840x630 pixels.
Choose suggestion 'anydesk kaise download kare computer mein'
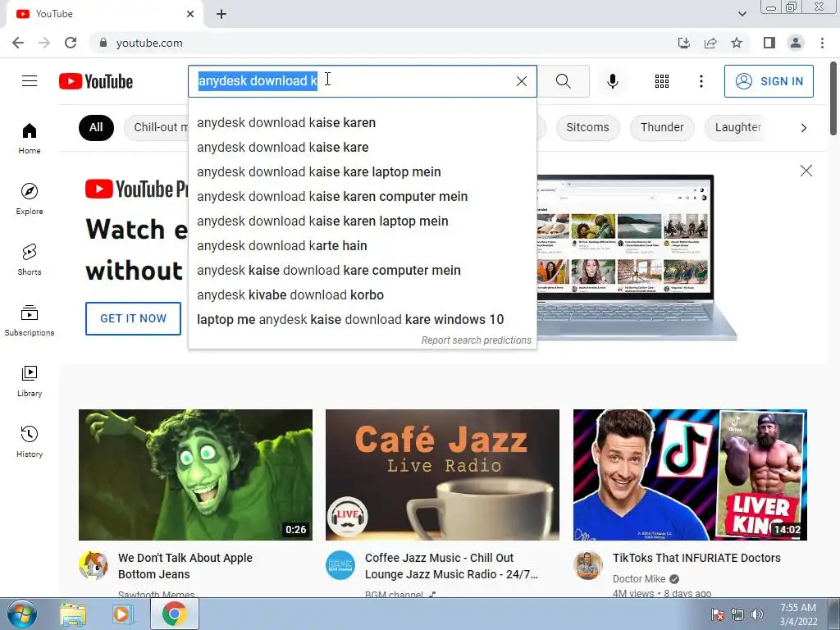tap(362, 271)
